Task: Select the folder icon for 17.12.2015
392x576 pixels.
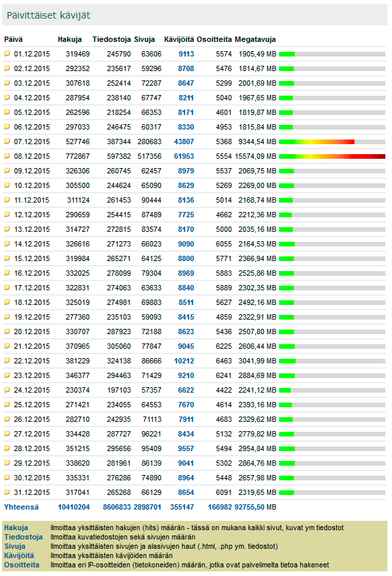Action: coord(7,288)
